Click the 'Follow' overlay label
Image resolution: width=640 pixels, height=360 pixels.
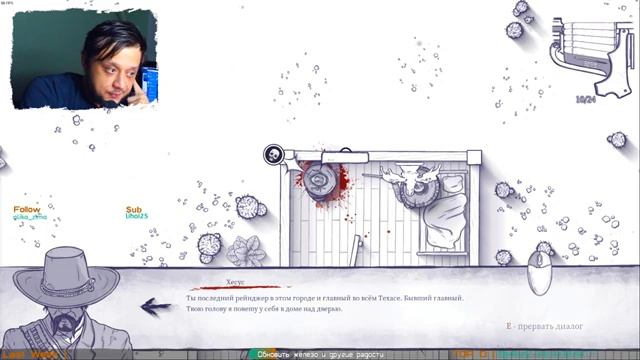(27, 209)
